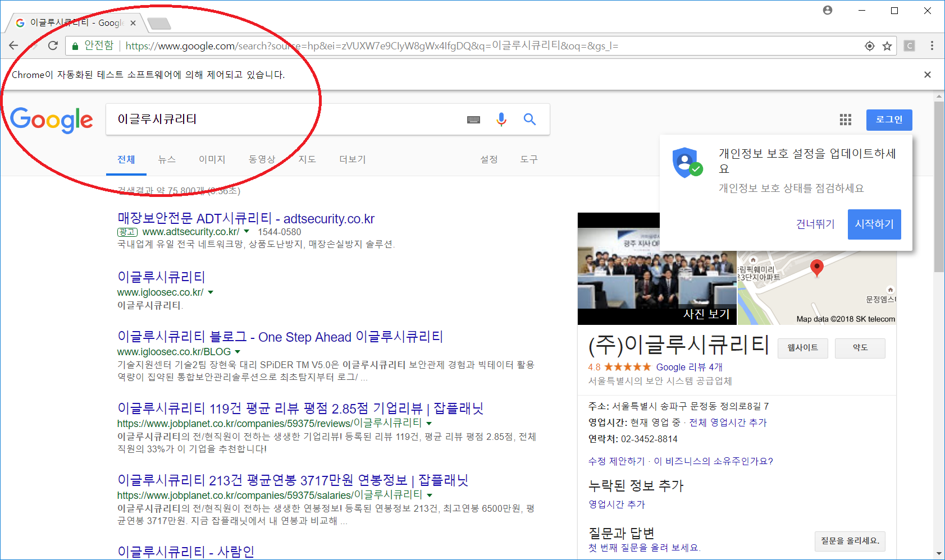Screen dimensions: 945x560
Task: Bookmark this page with the star icon
Action: coord(887,46)
